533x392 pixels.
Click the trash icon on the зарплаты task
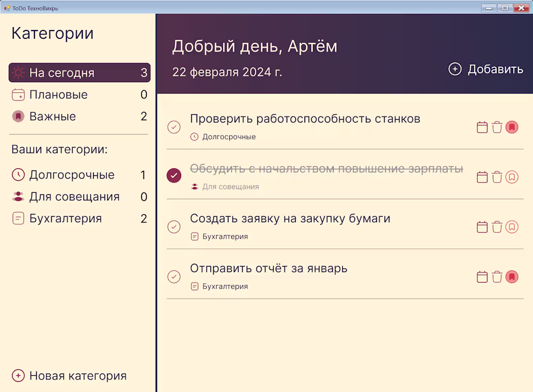click(x=497, y=177)
